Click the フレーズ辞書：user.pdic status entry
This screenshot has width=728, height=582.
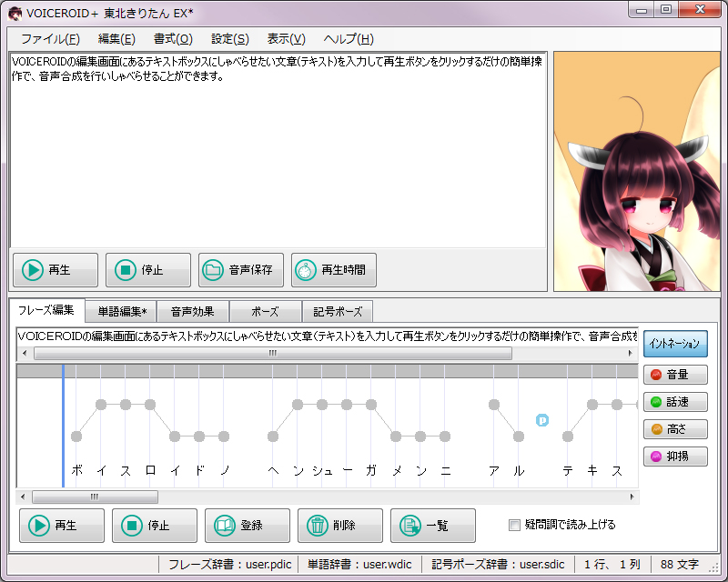tap(230, 565)
